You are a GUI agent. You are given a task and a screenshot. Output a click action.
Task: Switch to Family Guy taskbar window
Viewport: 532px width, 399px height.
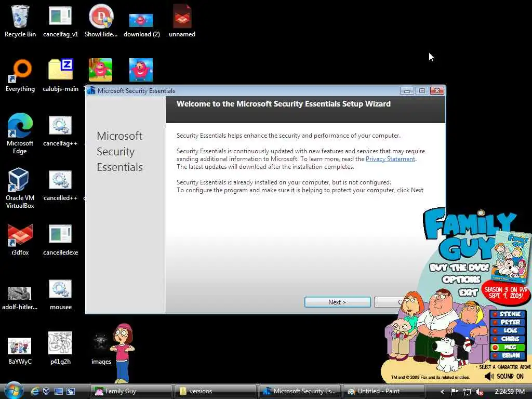(x=131, y=391)
